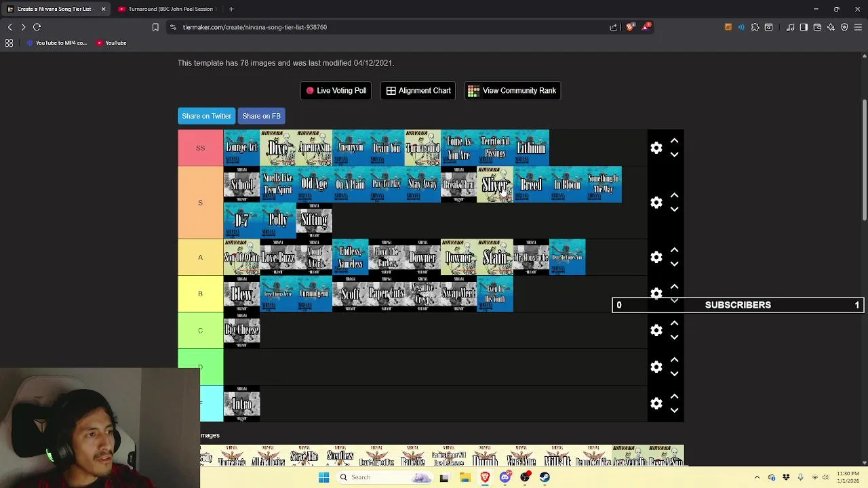Open settings gear for C tier row
This screenshot has width=868, height=488.
point(656,331)
